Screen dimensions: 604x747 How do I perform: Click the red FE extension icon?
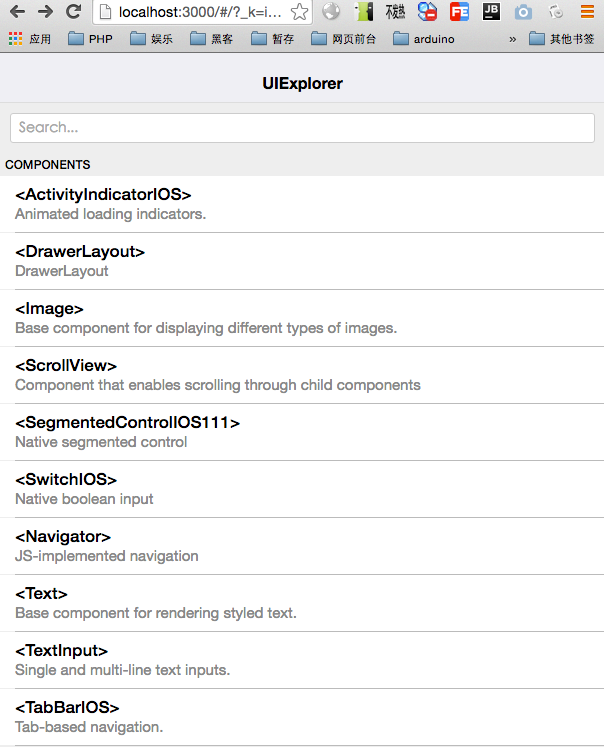click(459, 12)
